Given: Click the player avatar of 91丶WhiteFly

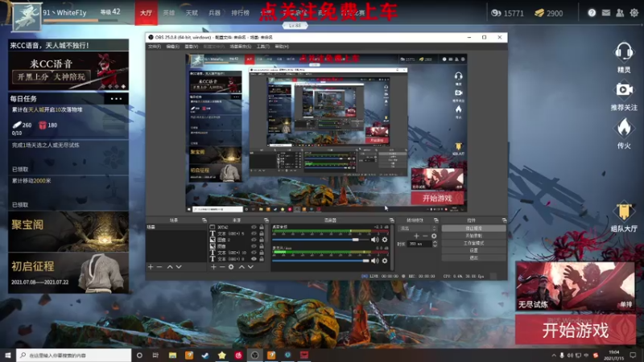Looking at the screenshot, I should [27, 17].
